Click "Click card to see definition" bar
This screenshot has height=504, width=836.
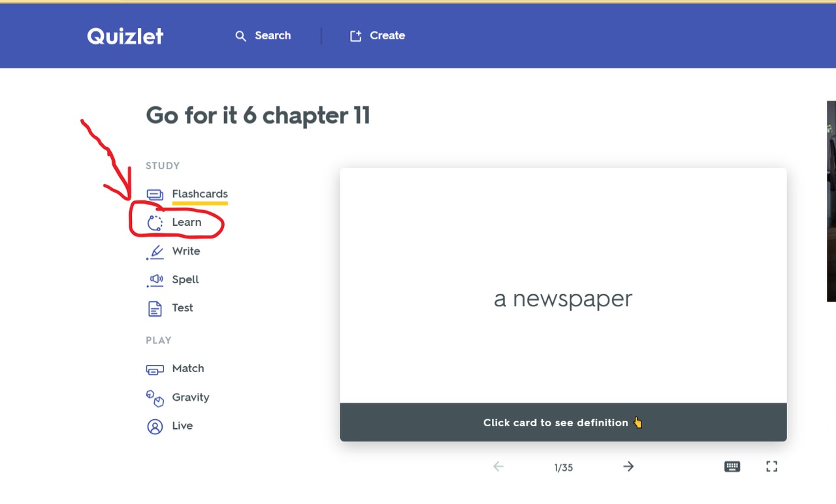(x=563, y=422)
